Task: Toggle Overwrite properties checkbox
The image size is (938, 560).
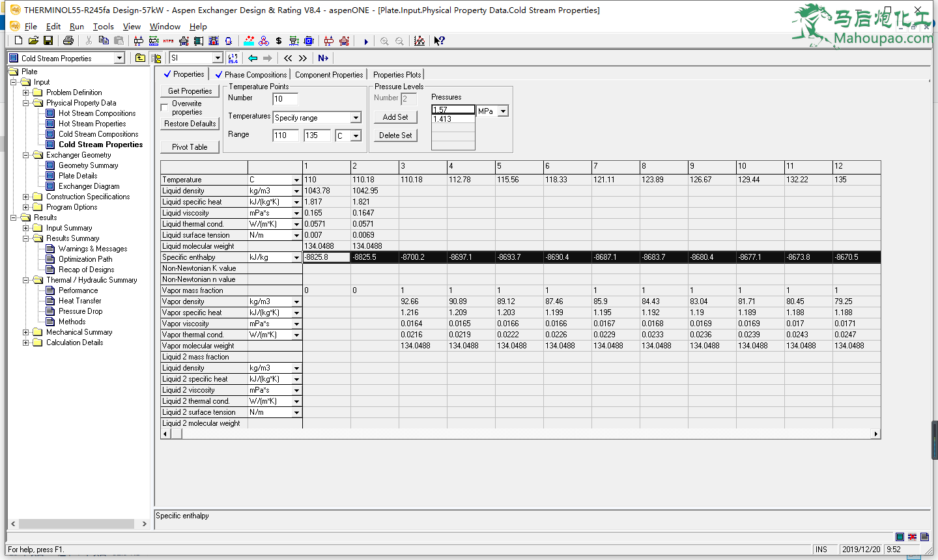Action: [x=165, y=107]
